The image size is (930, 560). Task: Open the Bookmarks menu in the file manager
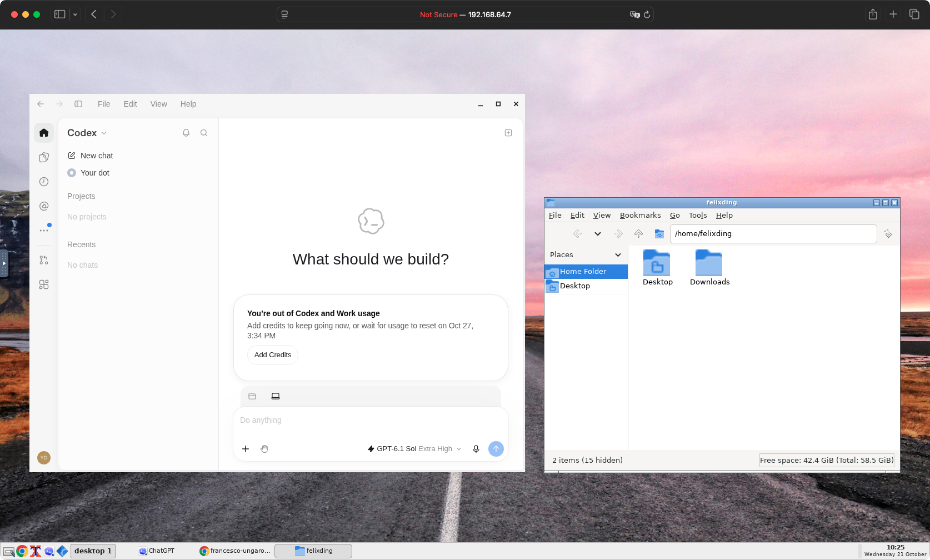[x=641, y=216]
